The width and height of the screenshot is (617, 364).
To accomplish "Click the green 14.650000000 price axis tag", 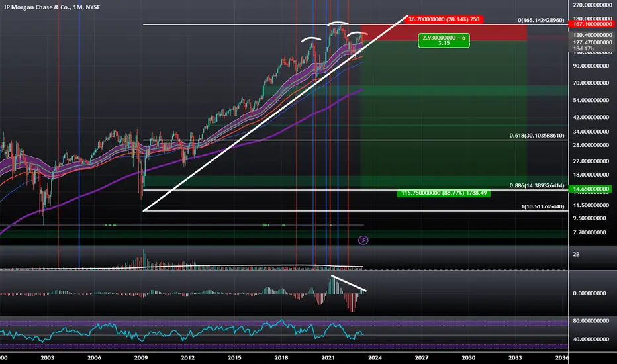I will coord(591,189).
